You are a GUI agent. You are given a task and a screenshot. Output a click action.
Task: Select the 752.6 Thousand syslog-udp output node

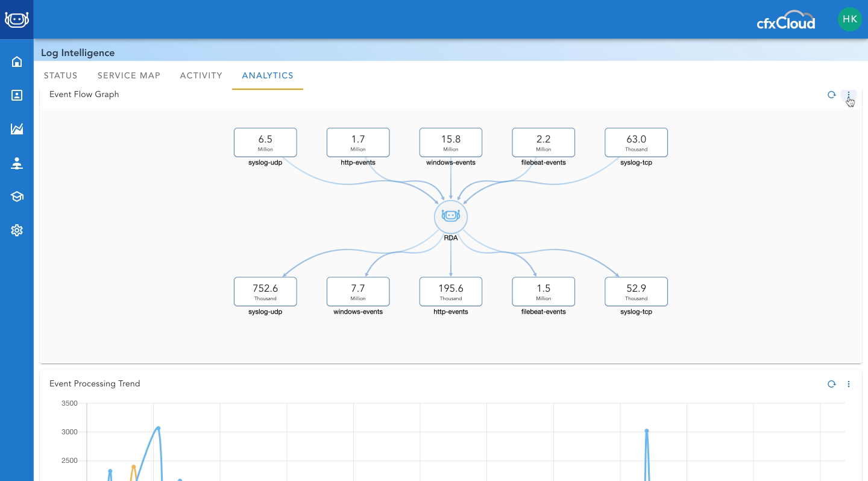(x=265, y=292)
